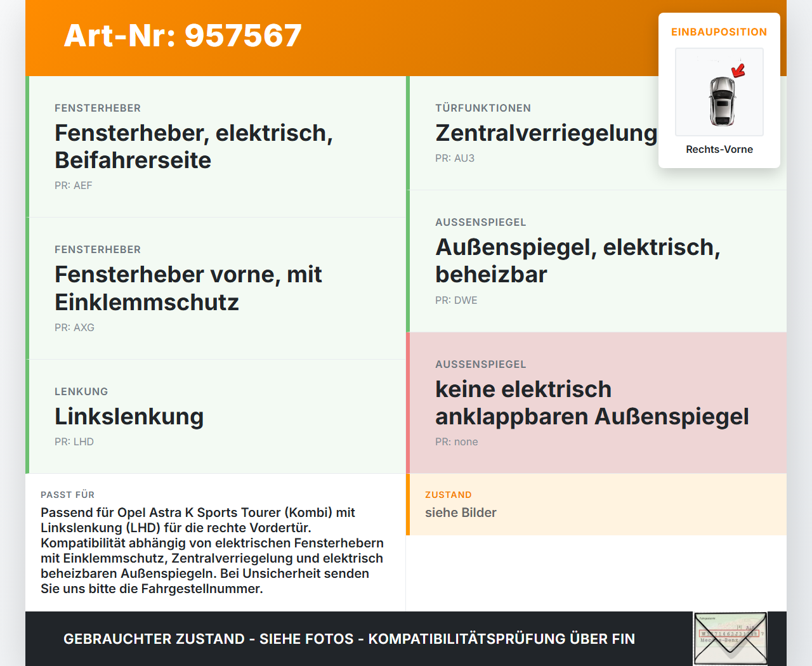812x666 pixels.
Task: Click the Rechts-Vorne position label
Action: point(719,149)
